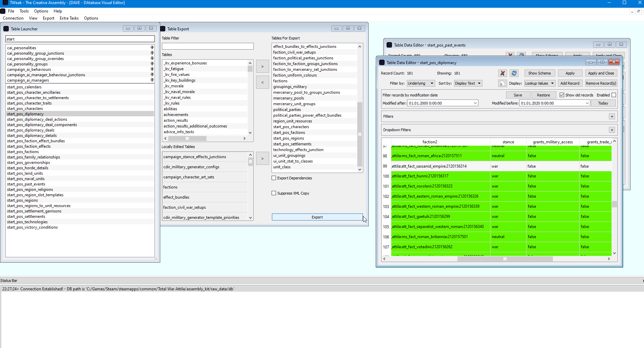Open the Tools menu
Image resolution: width=644 pixels, height=348 pixels.
tap(24, 11)
